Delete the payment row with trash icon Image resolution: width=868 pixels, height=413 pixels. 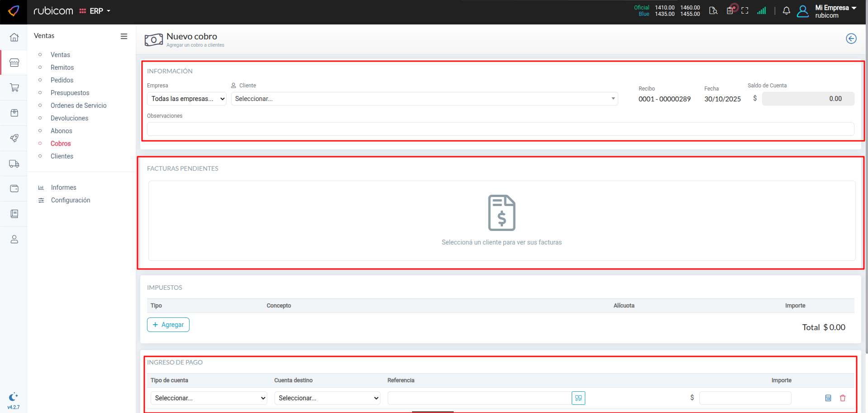click(x=843, y=398)
